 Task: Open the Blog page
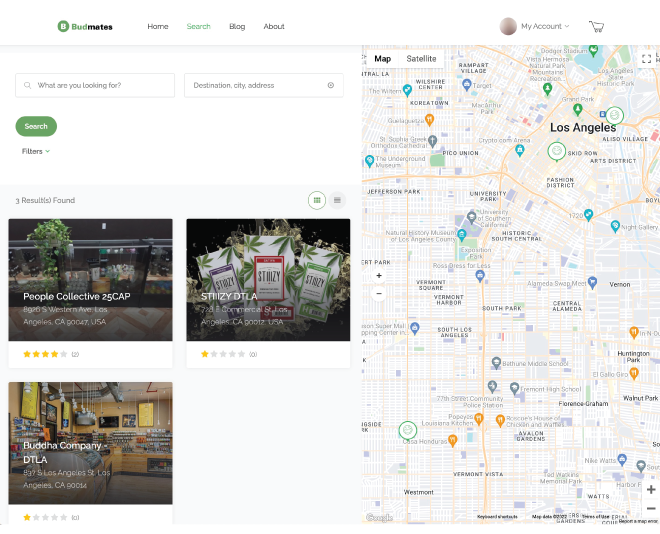coord(237,27)
